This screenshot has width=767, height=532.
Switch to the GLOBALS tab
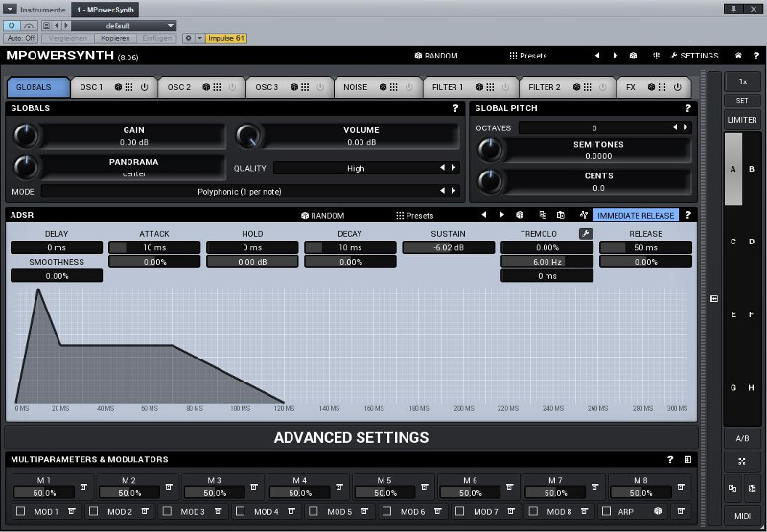pos(38,87)
